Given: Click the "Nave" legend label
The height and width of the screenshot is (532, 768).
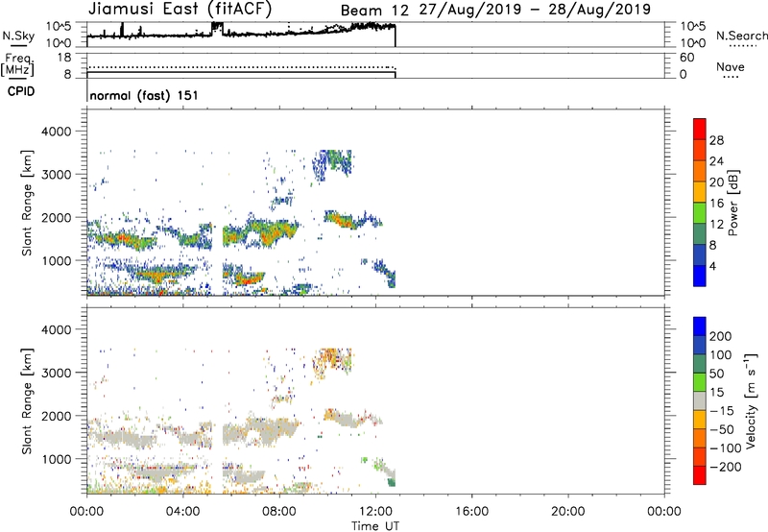Looking at the screenshot, I should [731, 67].
